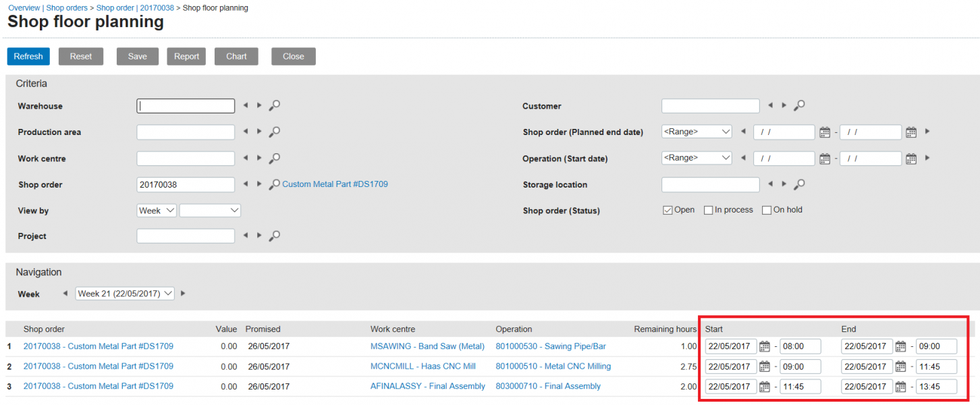Open the Operation Start date Range dropdown
Screen dimensions: 980x405
click(697, 158)
